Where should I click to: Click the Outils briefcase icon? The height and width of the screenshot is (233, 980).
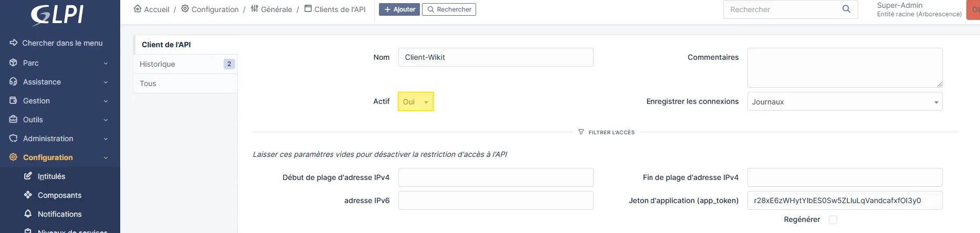[14, 120]
